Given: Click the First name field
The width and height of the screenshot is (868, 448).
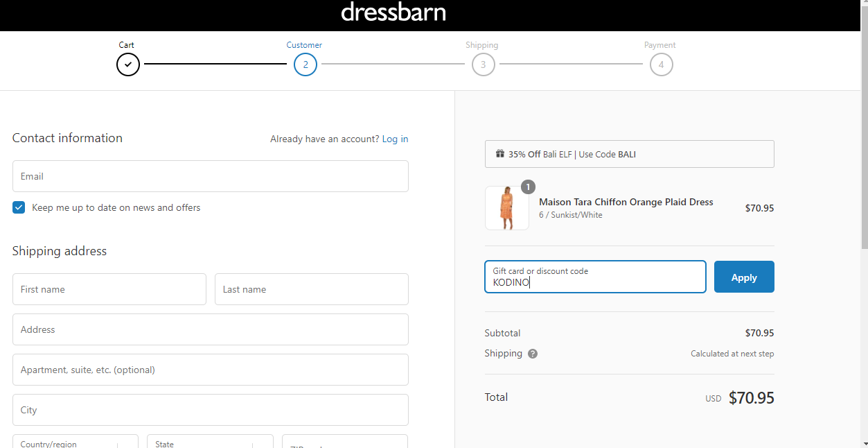Looking at the screenshot, I should [x=109, y=289].
